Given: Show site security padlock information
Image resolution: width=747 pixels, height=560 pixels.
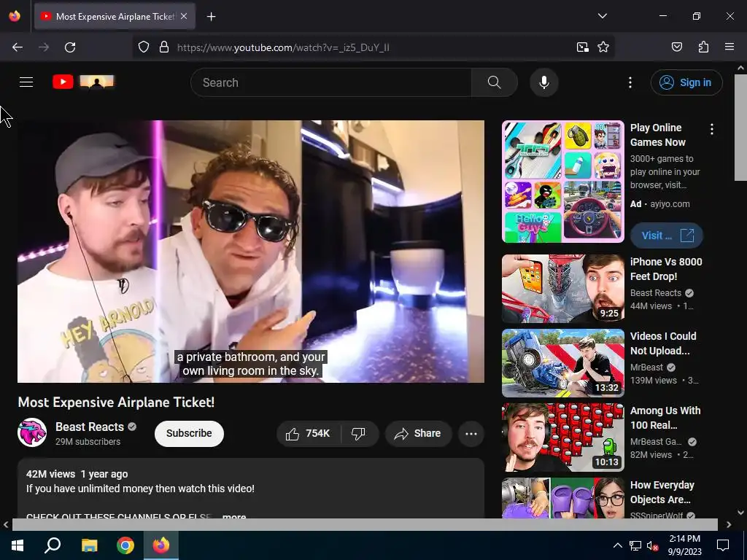Looking at the screenshot, I should pos(164,47).
